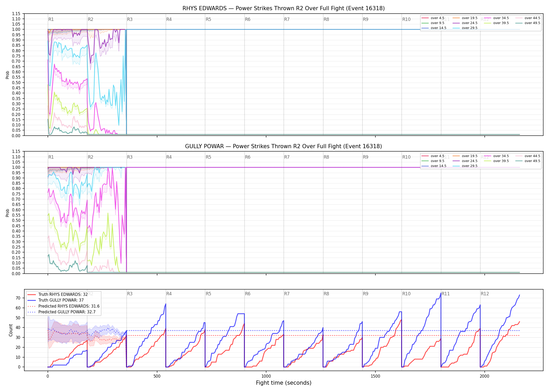Click the R9 round marker in count chart
This screenshot has width=549, height=392.
click(x=365, y=294)
